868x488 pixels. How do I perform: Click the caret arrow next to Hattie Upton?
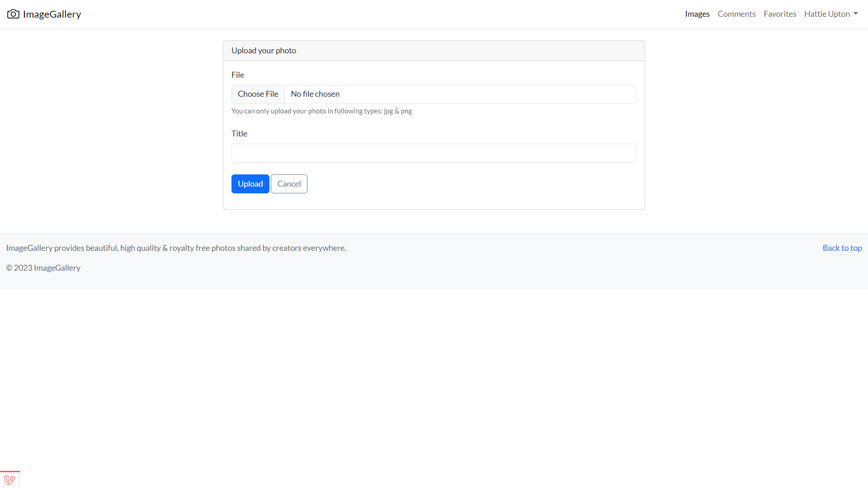click(x=856, y=14)
